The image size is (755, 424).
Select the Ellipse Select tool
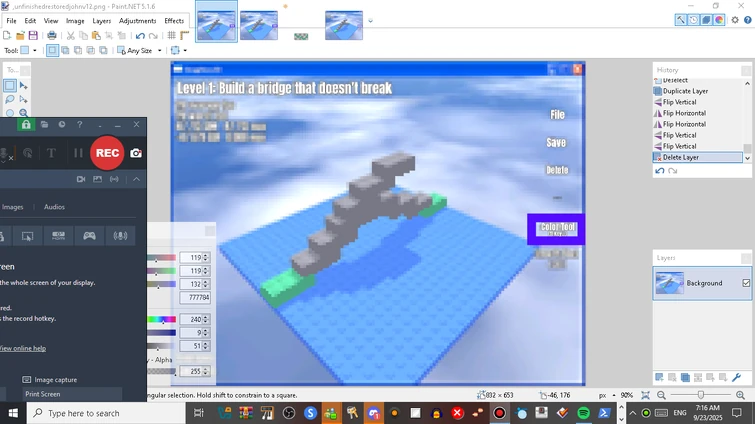(10, 114)
